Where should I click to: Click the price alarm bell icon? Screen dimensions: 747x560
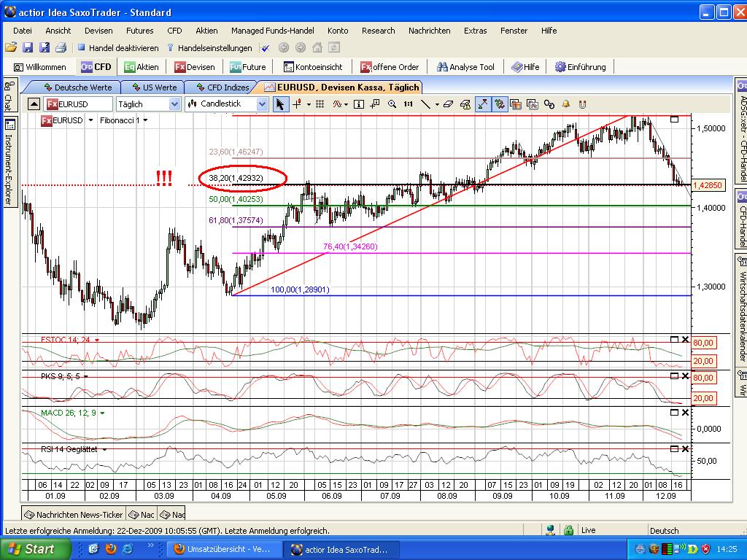click(x=568, y=104)
